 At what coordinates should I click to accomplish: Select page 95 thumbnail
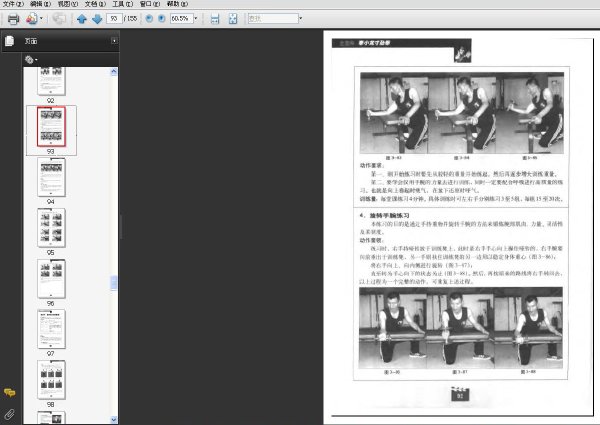51,228
